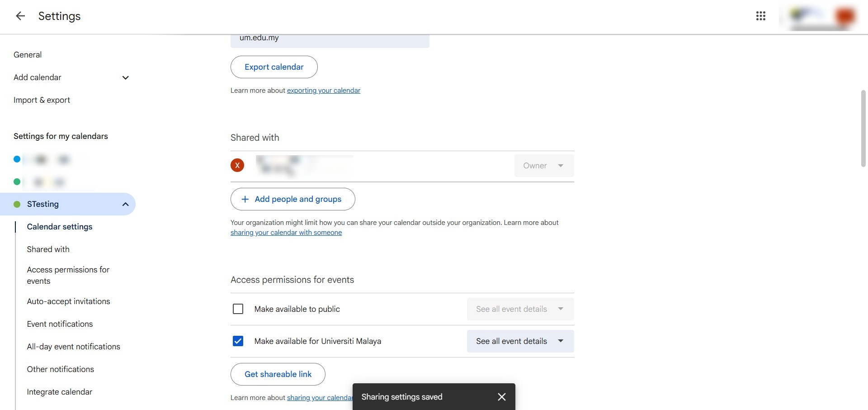This screenshot has width=868, height=410.
Task: Open the See all event details dropdown for Universiti Malaya
Action: [520, 341]
